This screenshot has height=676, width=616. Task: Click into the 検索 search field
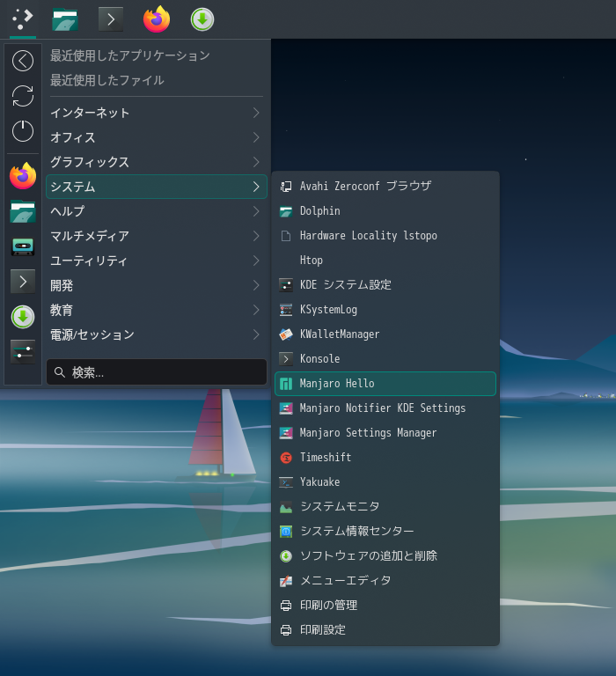(157, 372)
